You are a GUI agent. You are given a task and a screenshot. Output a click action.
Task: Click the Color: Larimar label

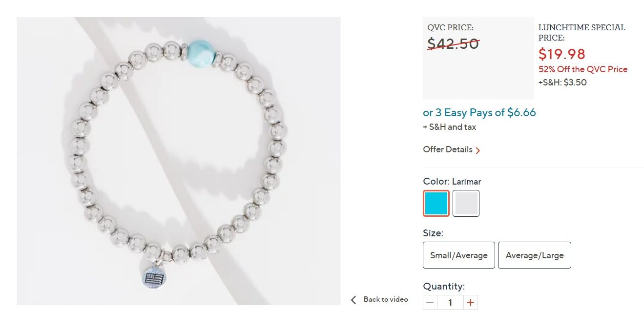(452, 182)
